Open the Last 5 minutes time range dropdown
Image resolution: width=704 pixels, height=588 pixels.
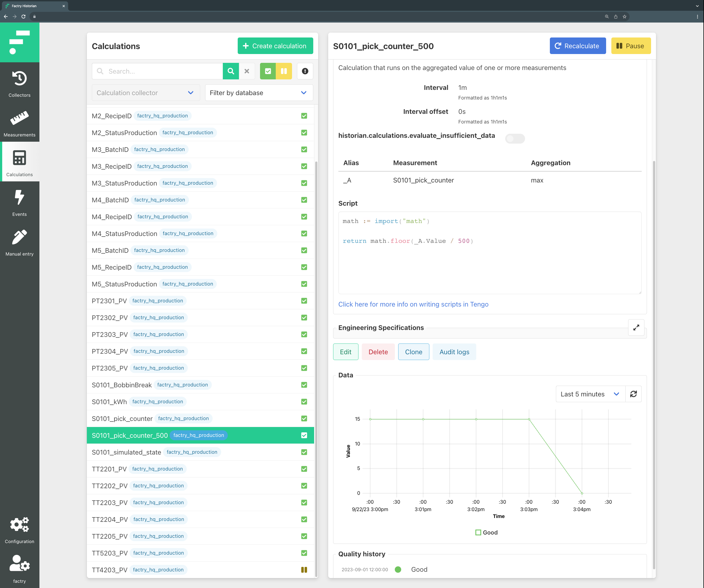pos(590,394)
